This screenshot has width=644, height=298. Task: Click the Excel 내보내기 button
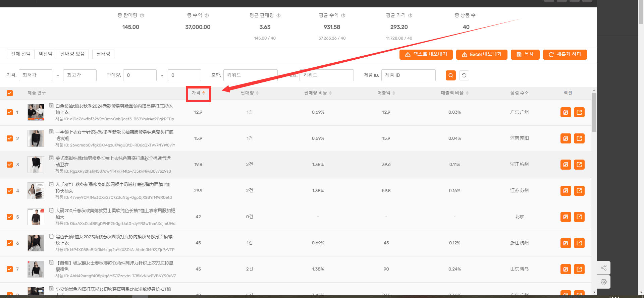coord(482,54)
